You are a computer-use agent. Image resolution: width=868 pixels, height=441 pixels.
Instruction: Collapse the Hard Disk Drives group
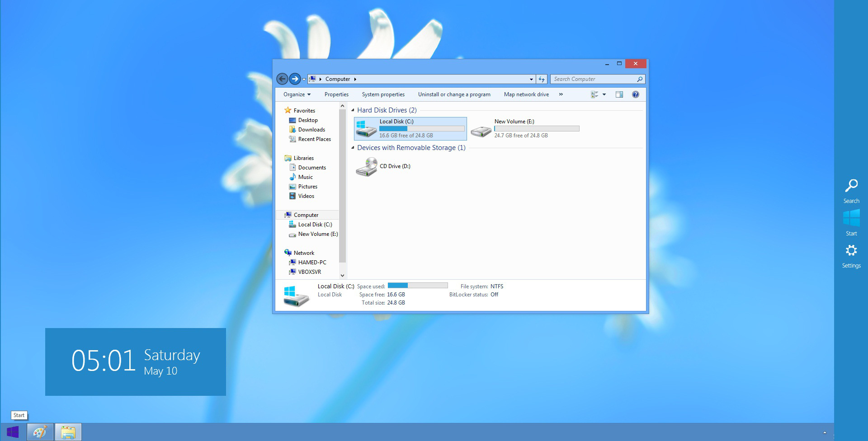click(353, 110)
